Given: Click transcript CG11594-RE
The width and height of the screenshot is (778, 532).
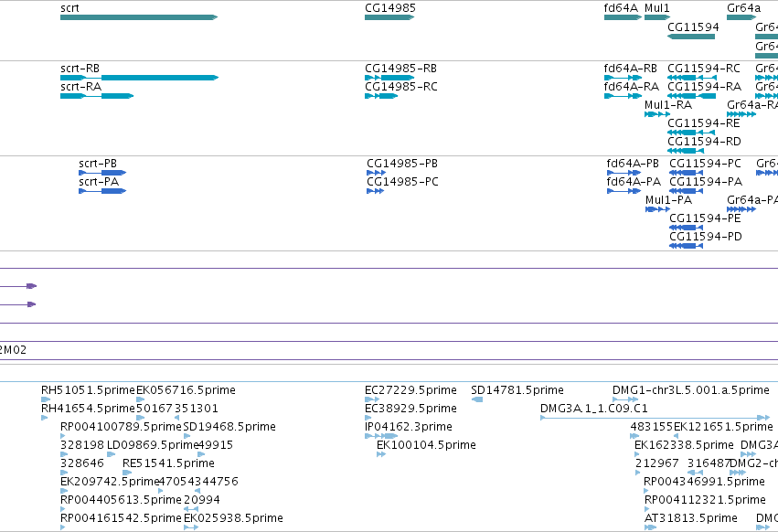Looking at the screenshot, I should tap(691, 133).
